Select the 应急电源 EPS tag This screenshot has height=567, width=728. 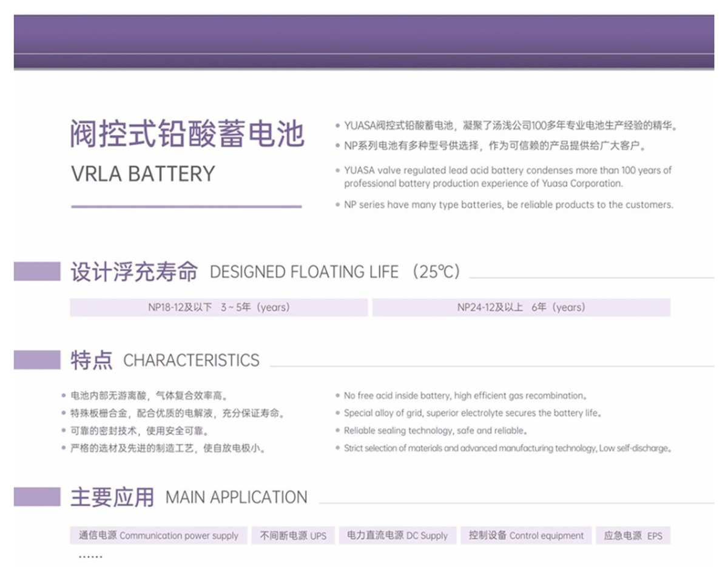(633, 535)
